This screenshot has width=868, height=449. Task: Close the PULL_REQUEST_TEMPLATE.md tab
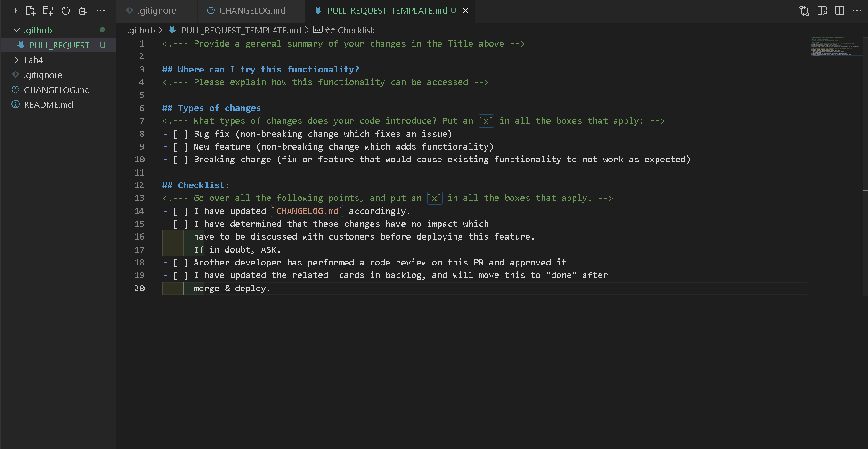click(x=465, y=10)
